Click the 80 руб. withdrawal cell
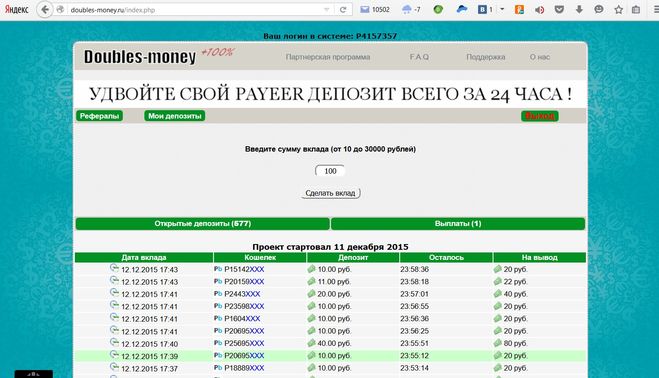 (515, 343)
